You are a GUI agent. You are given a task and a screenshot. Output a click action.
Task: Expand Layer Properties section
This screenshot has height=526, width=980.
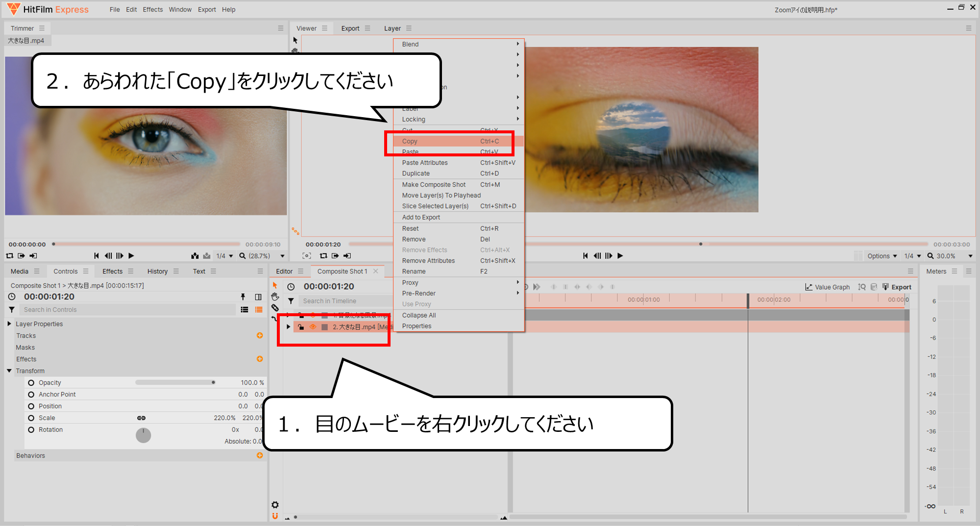[x=9, y=324]
